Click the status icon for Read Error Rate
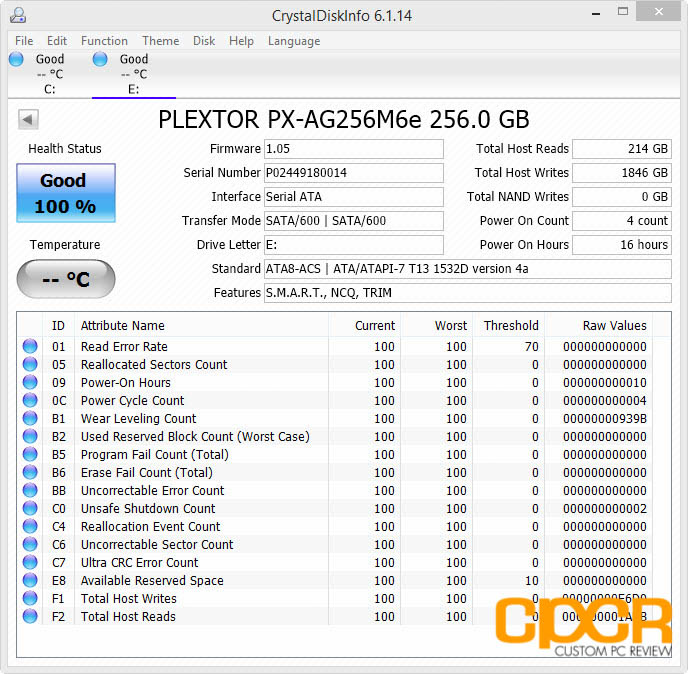The image size is (688, 674). pos(30,346)
